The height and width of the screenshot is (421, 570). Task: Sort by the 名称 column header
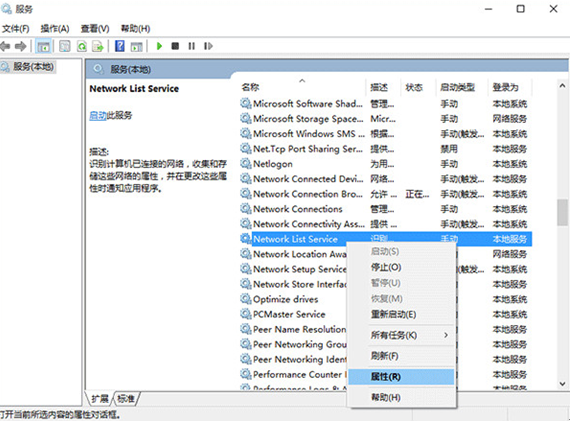point(250,87)
